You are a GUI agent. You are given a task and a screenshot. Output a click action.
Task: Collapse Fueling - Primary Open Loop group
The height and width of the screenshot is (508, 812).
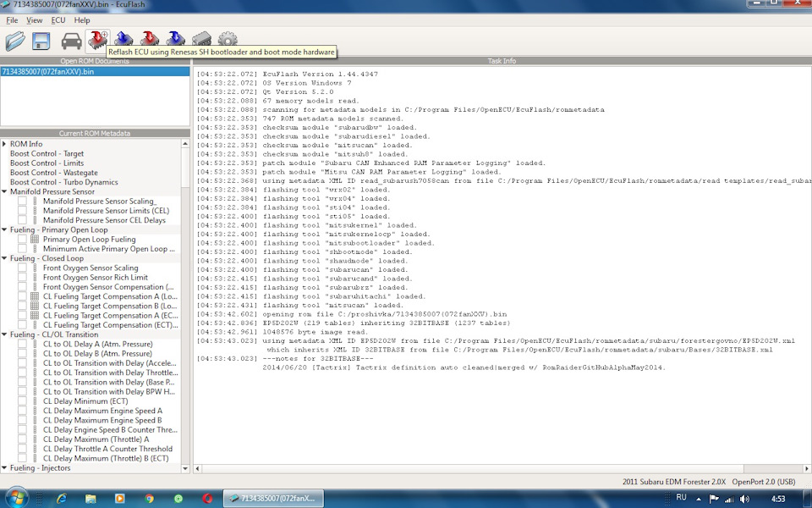[x=4, y=229]
